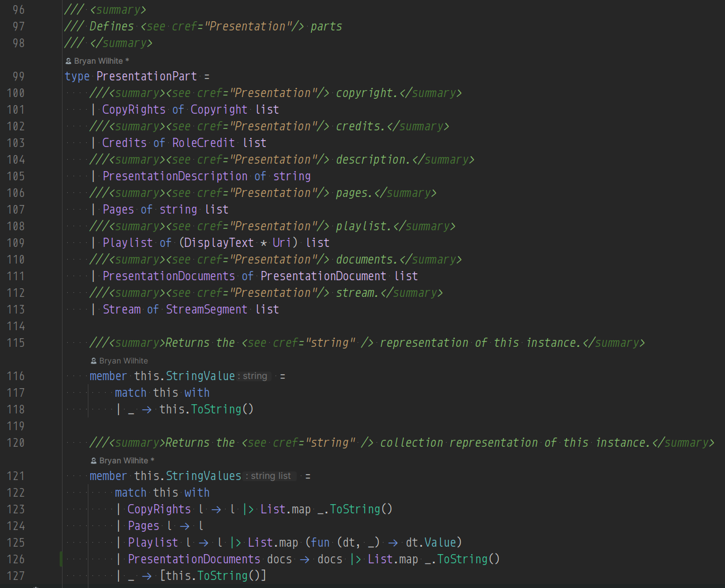Click the author icon above member StringValue
Image resolution: width=725 pixels, height=588 pixels.
94,361
